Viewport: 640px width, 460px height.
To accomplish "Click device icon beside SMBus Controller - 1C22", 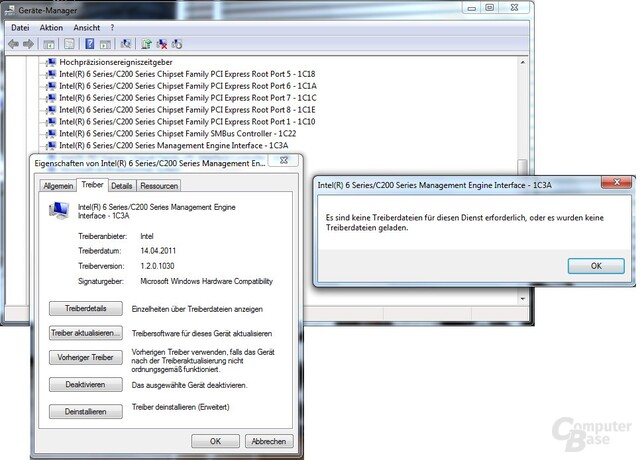I will 51,133.
